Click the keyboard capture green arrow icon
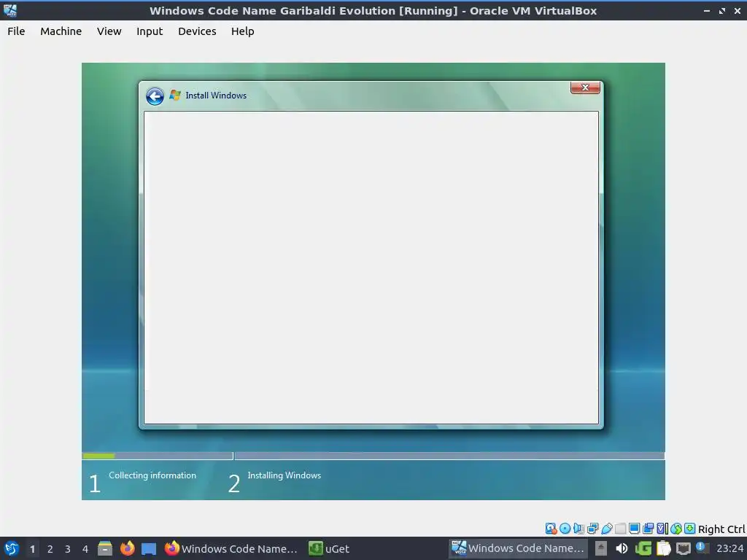Image resolution: width=747 pixels, height=560 pixels. [690, 529]
